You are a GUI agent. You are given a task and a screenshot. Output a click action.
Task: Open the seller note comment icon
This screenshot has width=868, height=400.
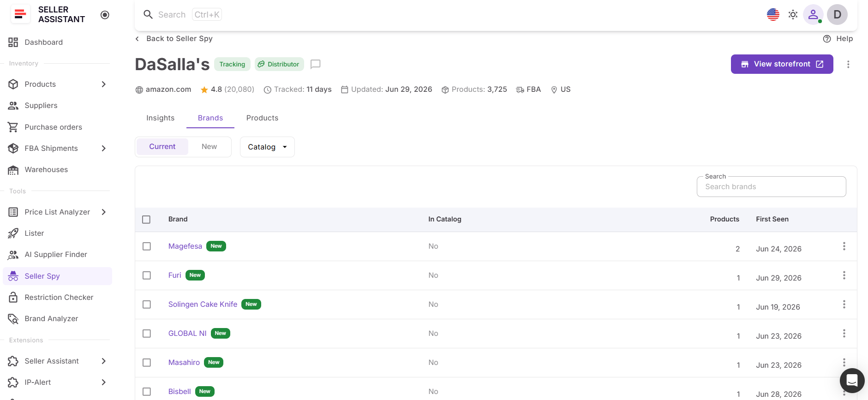316,64
